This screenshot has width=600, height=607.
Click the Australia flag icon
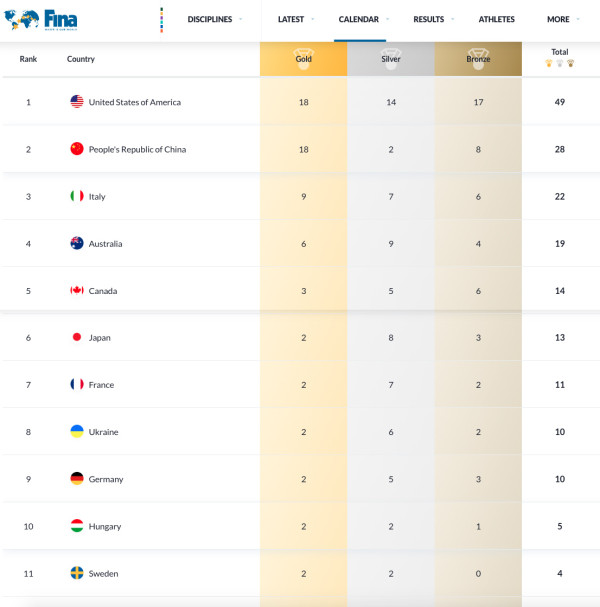77,243
